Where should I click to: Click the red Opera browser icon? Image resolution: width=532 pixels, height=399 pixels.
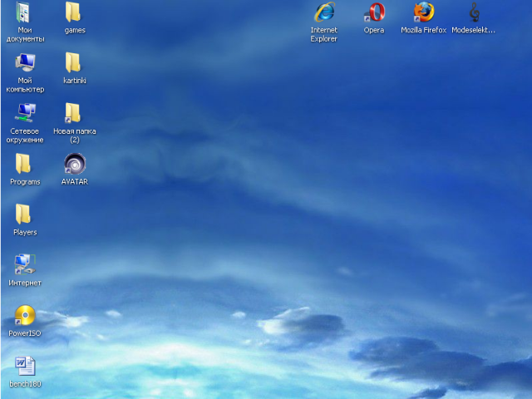[x=374, y=12]
